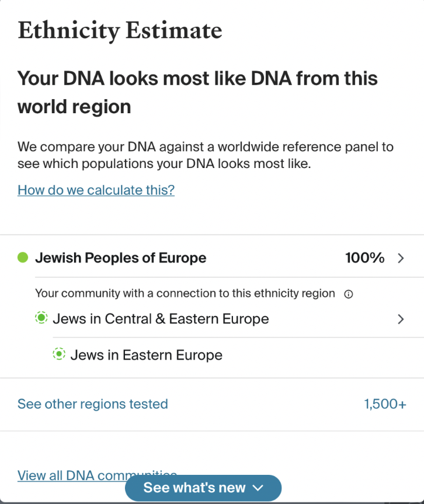Open the community connection info tooltip

click(x=349, y=293)
